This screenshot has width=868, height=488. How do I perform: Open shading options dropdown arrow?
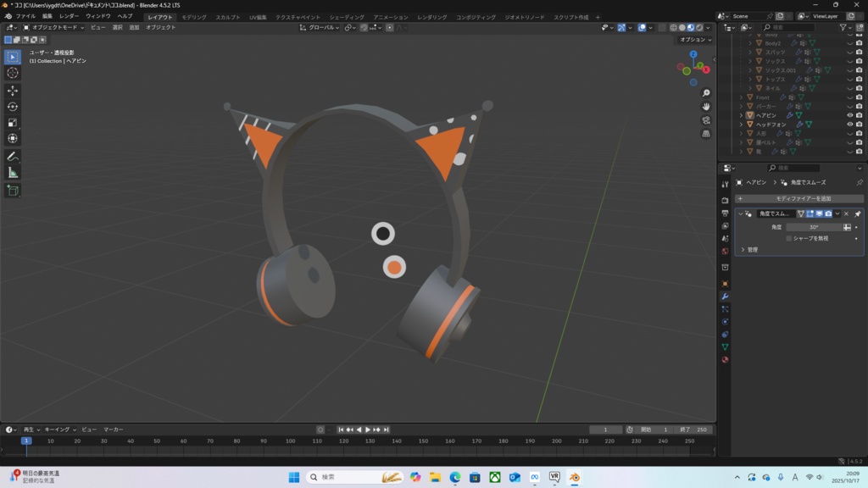708,28
